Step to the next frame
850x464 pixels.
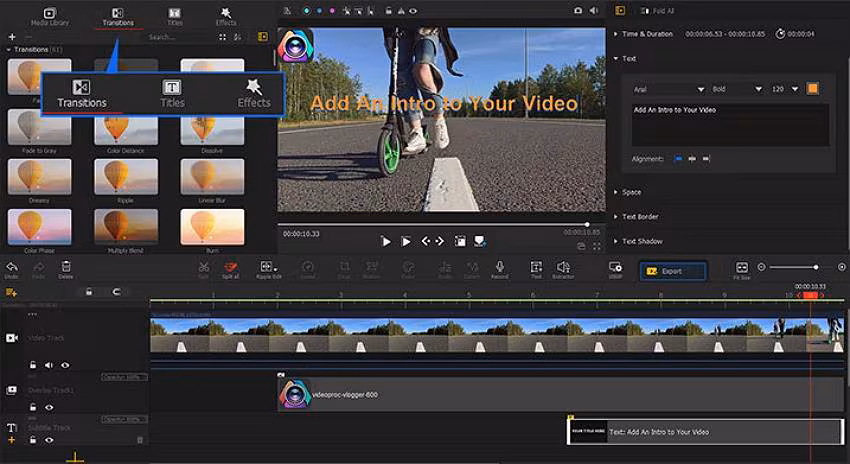(x=440, y=241)
